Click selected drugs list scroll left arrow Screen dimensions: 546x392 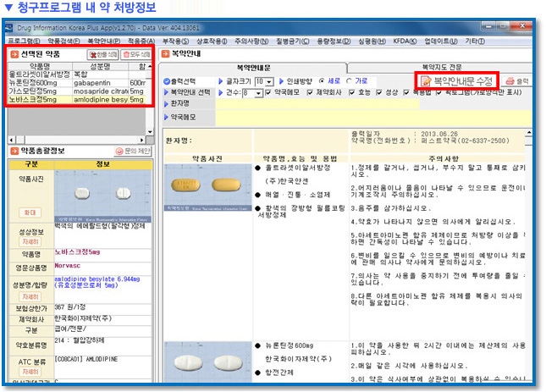point(12,140)
